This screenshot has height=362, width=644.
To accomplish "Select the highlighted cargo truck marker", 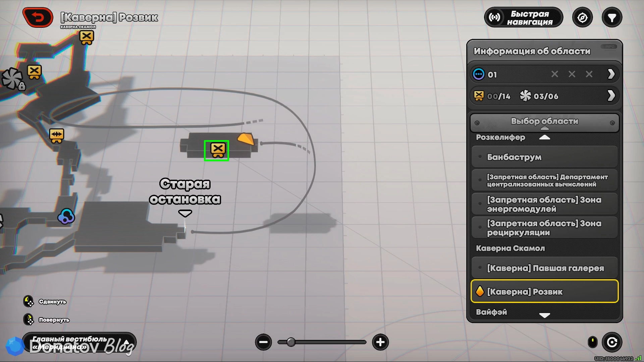I will 217,150.
